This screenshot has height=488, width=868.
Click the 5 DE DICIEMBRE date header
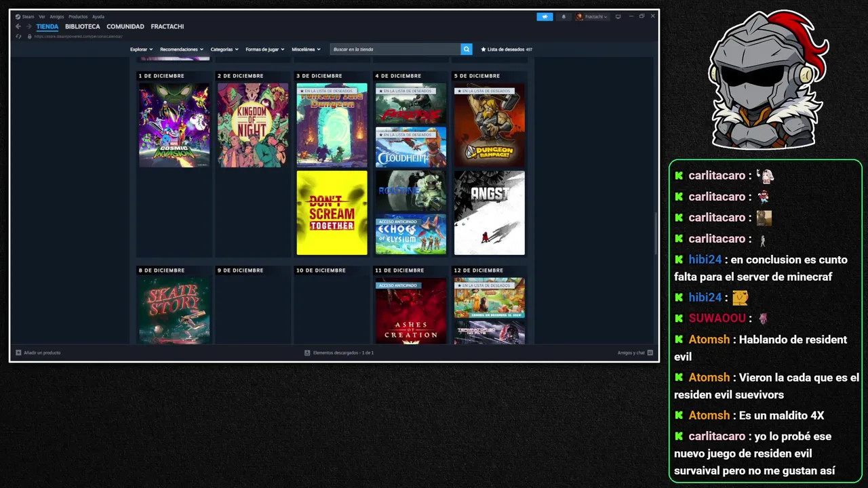pos(477,76)
